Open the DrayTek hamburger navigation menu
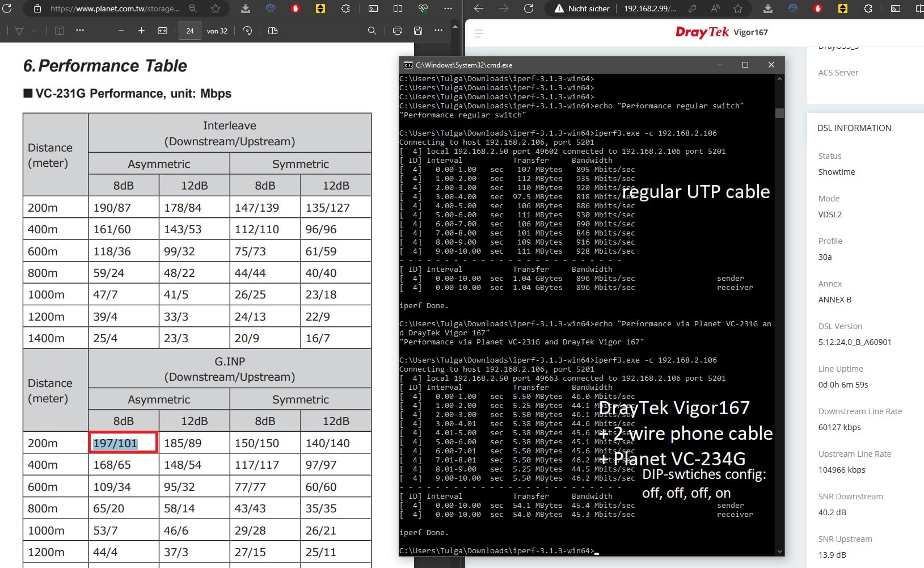Image resolution: width=924 pixels, height=568 pixels. pyautogui.click(x=479, y=33)
